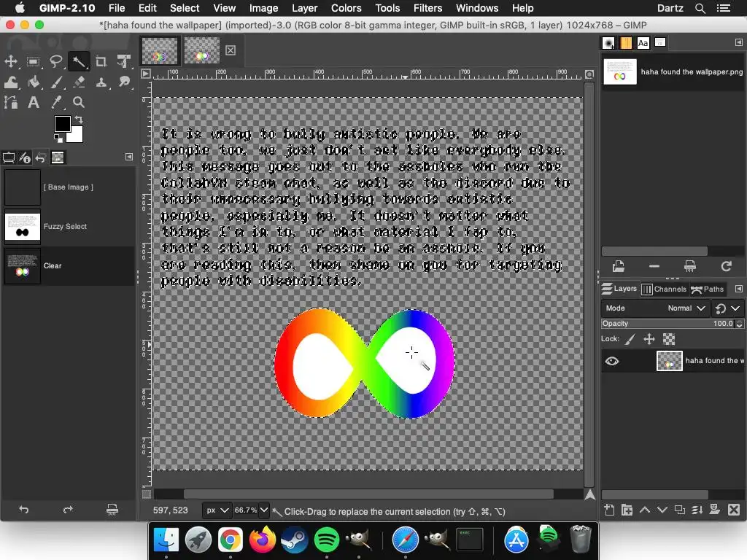Clear undo history button
This screenshot has height=560, width=747.
coord(112,510)
